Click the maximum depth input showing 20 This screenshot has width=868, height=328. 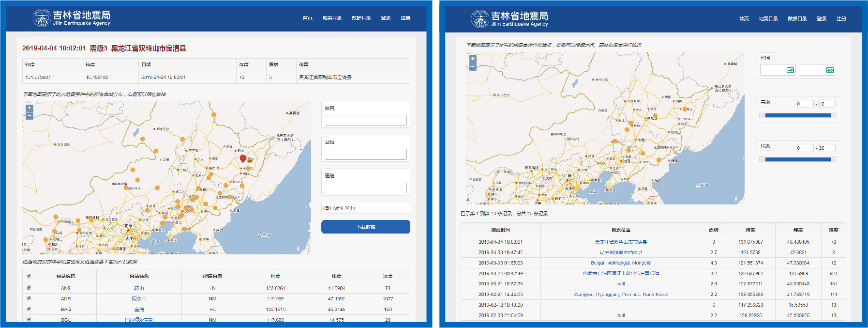(826, 148)
